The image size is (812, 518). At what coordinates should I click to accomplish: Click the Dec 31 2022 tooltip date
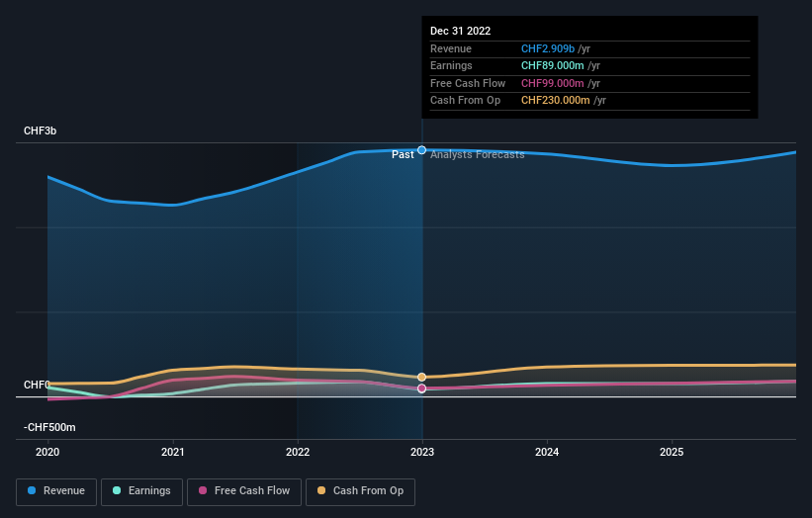pyautogui.click(x=460, y=31)
